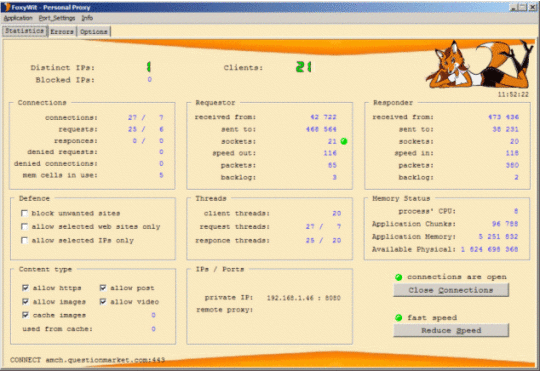
Task: Uncheck allow post checkbox
Action: [x=103, y=288]
